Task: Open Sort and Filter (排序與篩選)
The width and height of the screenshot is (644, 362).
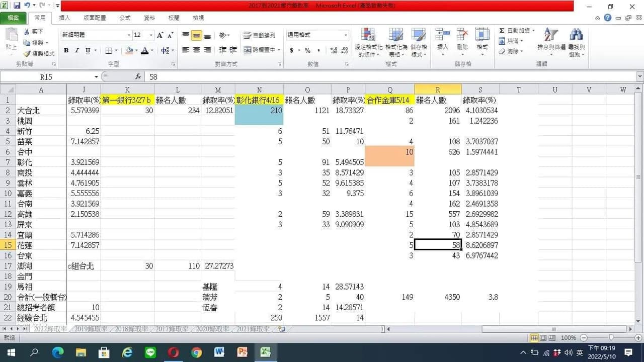Action: (x=551, y=42)
